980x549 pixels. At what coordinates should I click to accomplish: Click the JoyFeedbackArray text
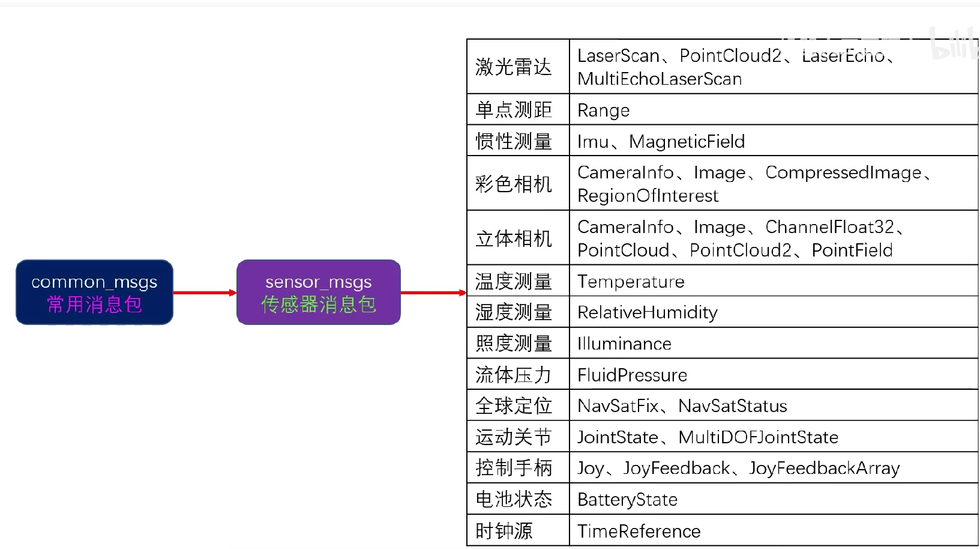825,469
